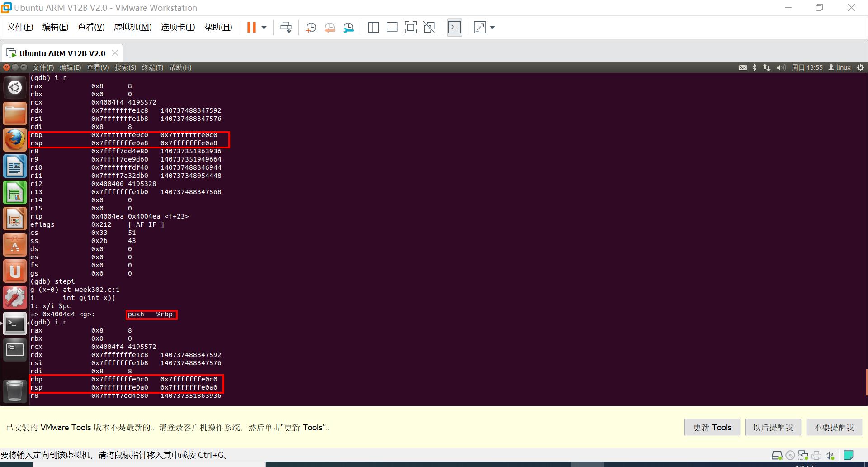The width and height of the screenshot is (868, 467).
Task: Open VMware 编辑(E) menu
Action: tap(55, 27)
